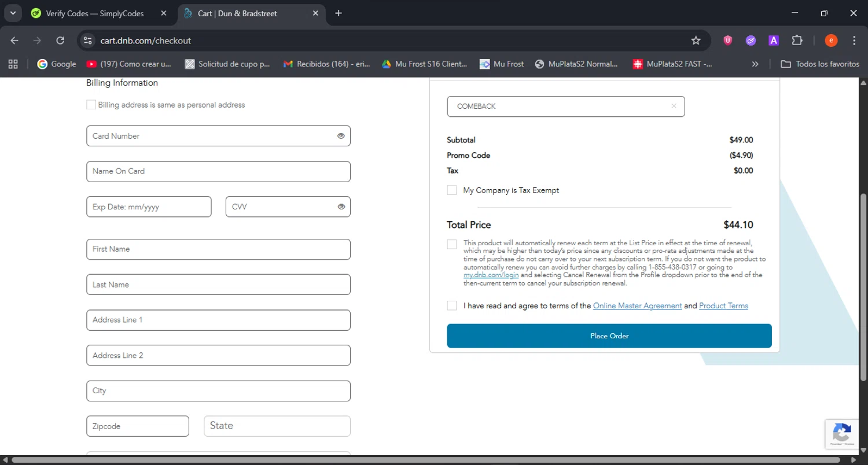Open 'Solicitud de cupo p...' bookmark
Screen dimensions: 868x465
point(227,64)
